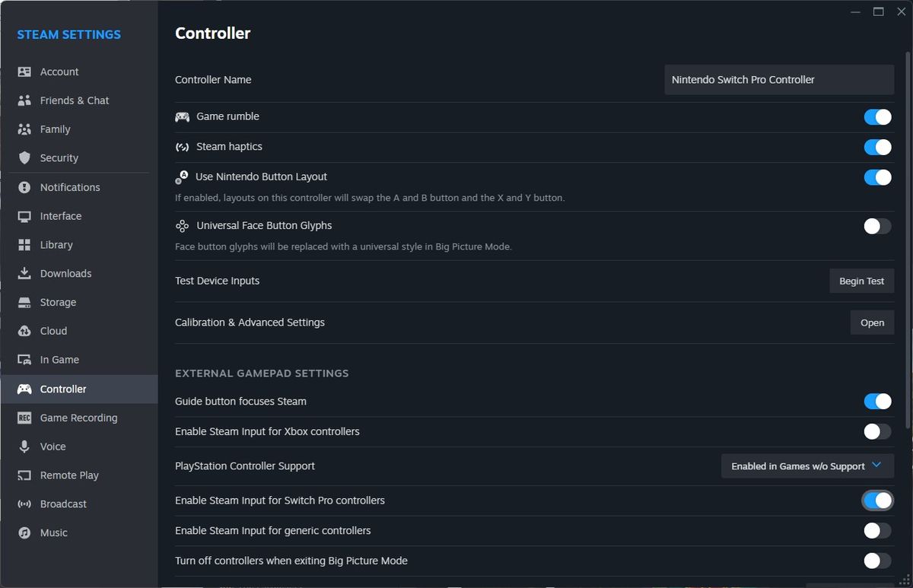
Task: Turn off Use Nintendo Button Layout
Action: click(876, 176)
